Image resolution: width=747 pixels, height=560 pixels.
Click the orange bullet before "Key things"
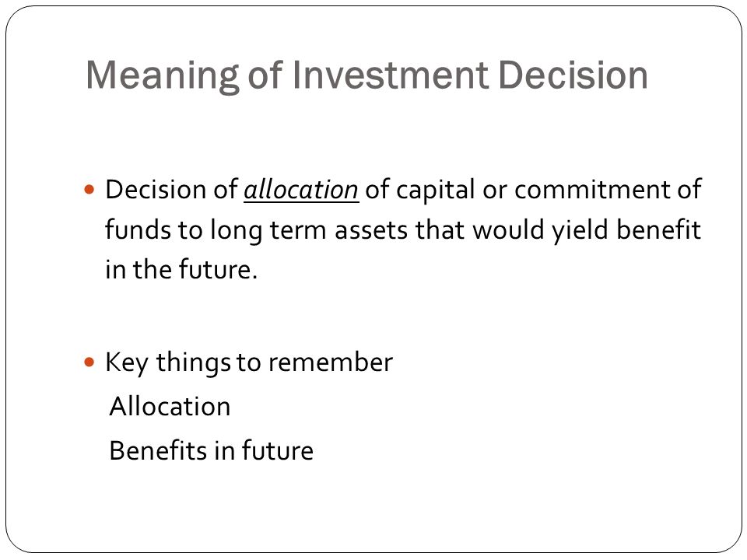(89, 363)
